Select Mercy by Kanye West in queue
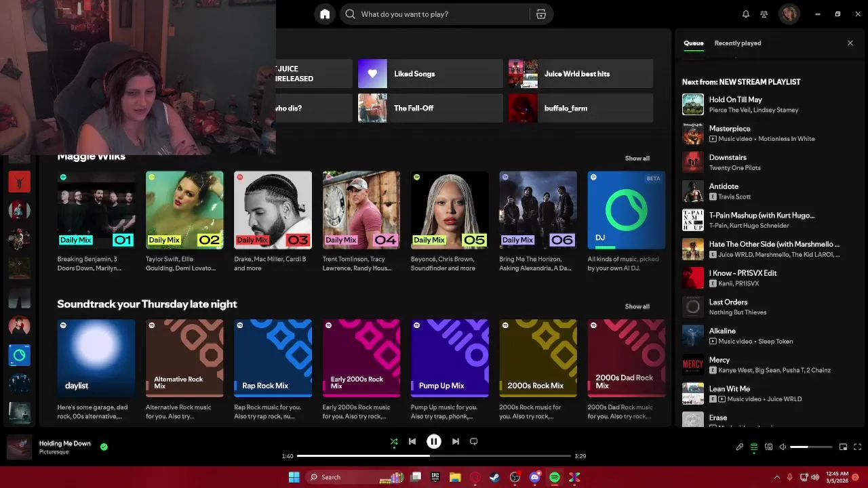868x488 pixels. tap(770, 365)
